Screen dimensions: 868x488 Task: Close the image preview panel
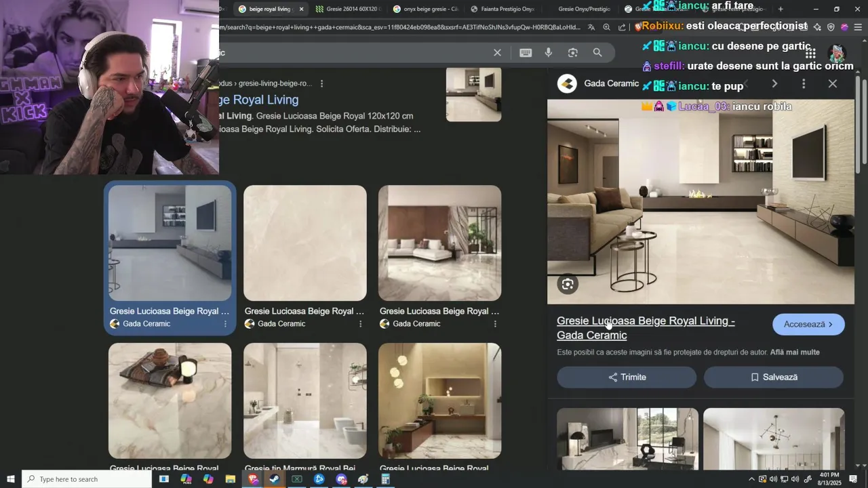point(833,83)
